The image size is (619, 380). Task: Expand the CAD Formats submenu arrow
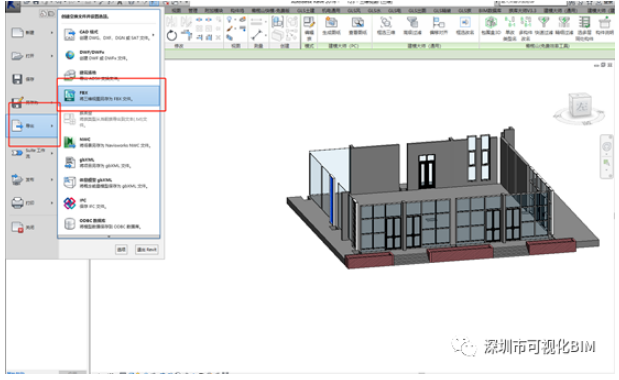(154, 35)
